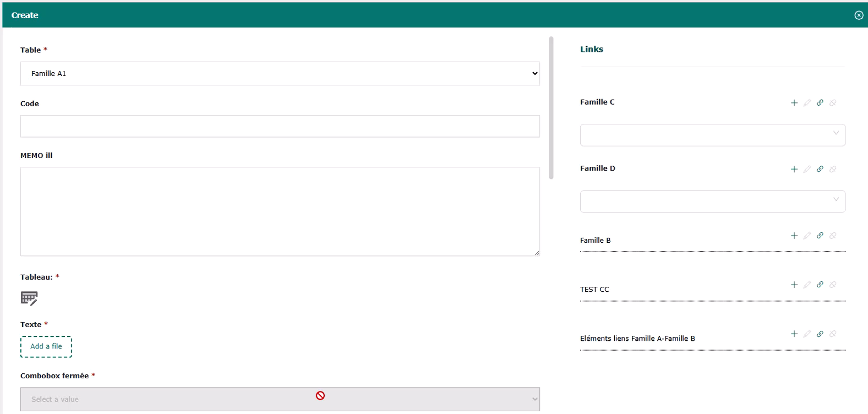Add Eléments liens Famille A-Famille B entry
The width and height of the screenshot is (868, 414).
(x=794, y=334)
